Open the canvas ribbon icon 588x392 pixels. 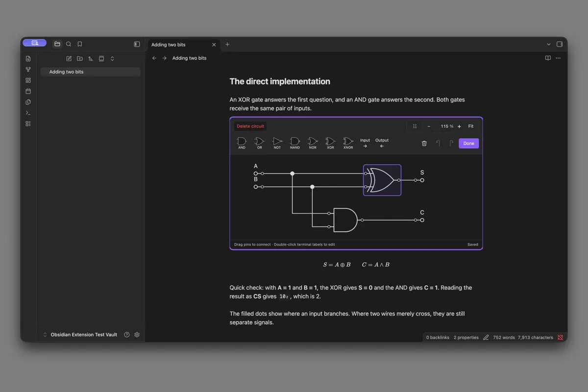click(28, 80)
